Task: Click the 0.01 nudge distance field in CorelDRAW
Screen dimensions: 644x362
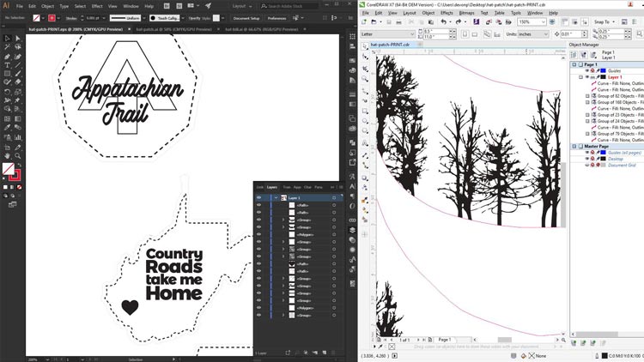Action: click(571, 34)
